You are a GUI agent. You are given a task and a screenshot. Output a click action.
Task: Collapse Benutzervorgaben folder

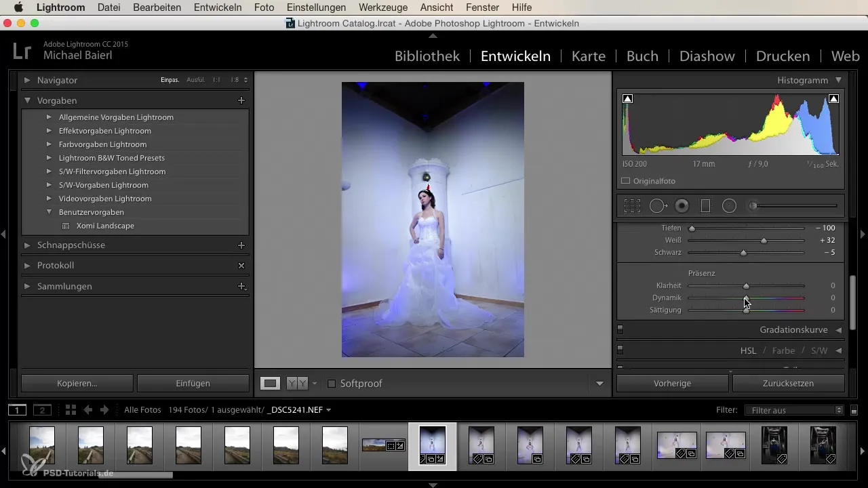tap(49, 212)
